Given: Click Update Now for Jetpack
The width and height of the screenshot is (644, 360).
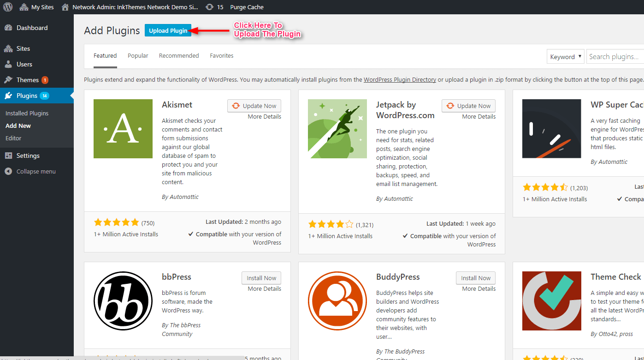Looking at the screenshot, I should (x=468, y=106).
